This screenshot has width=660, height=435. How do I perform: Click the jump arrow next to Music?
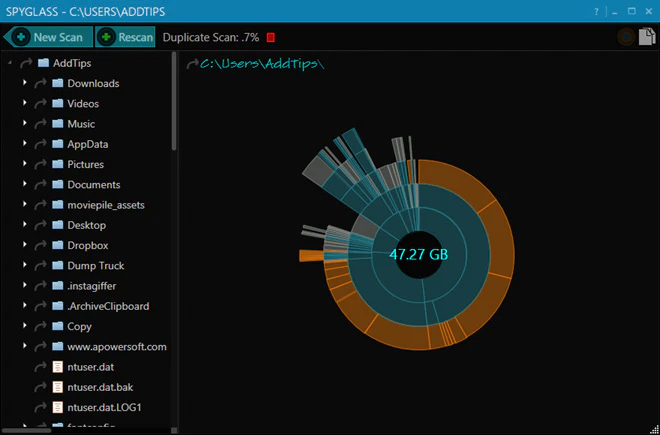click(40, 124)
